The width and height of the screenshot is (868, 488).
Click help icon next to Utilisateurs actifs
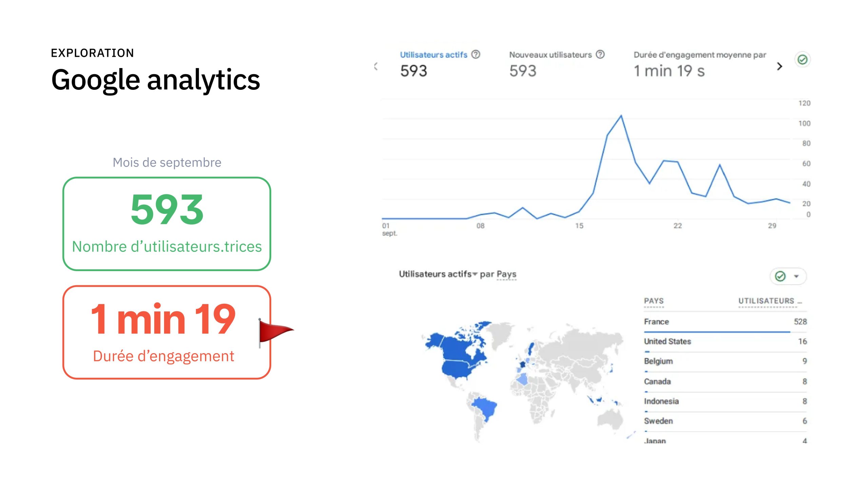point(476,54)
